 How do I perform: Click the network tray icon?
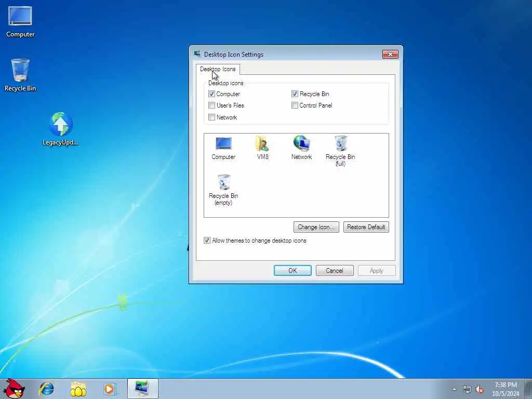467,389
